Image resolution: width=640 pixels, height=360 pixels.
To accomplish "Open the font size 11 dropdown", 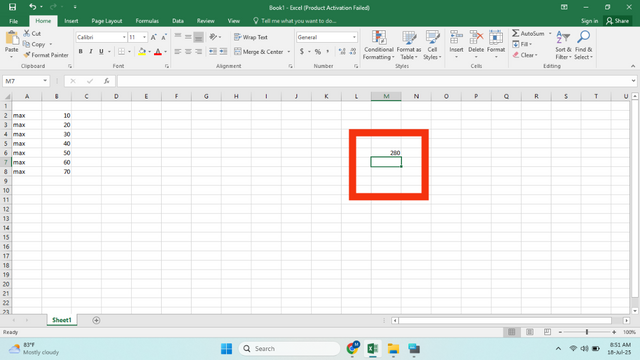I will 144,37.
